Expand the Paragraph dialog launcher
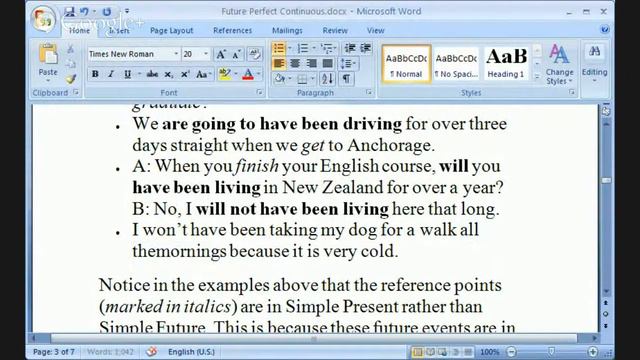This screenshot has height=360, width=640. (x=369, y=93)
